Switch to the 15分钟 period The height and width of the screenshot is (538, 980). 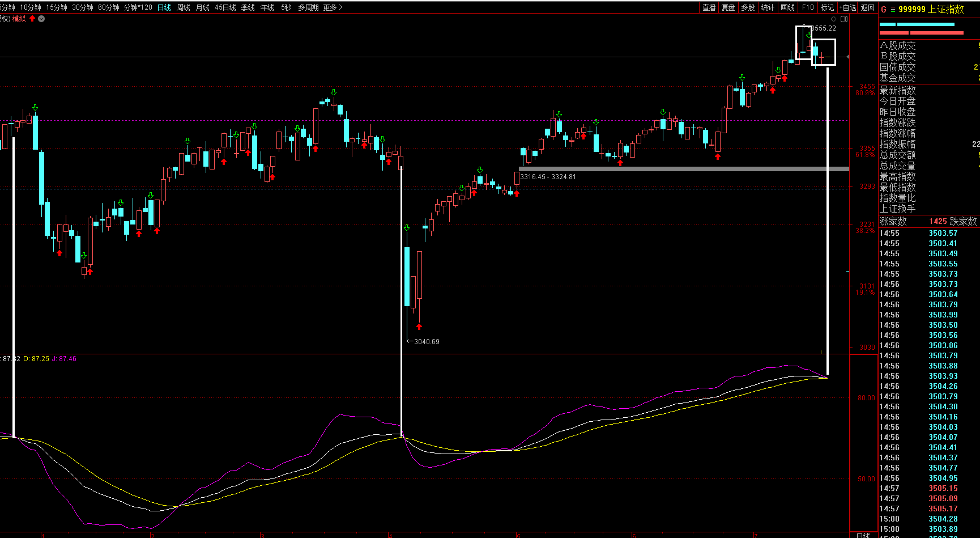[57, 7]
